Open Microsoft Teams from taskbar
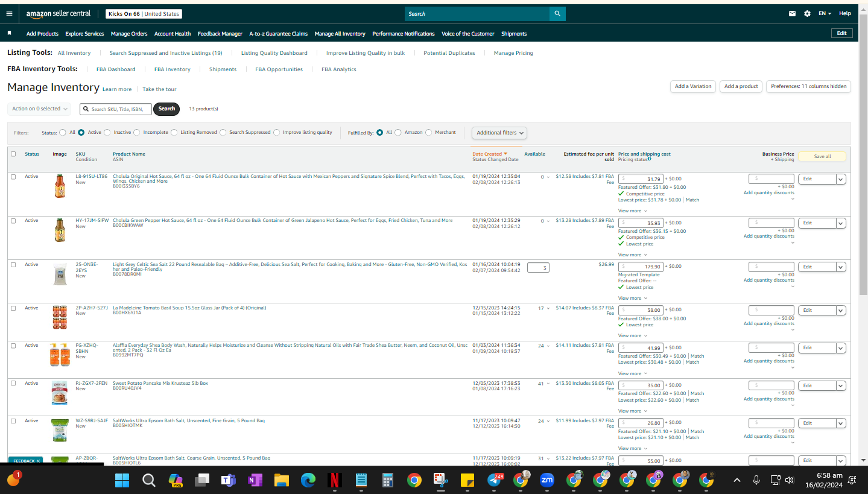The width and height of the screenshot is (868, 494). (x=228, y=480)
